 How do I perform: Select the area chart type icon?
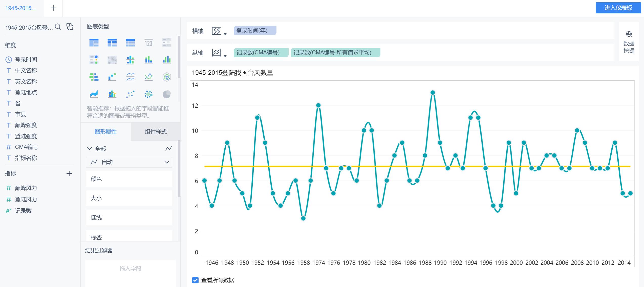coord(94,94)
